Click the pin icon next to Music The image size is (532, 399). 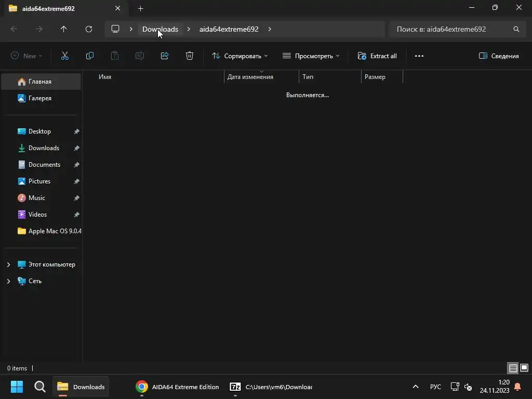pyautogui.click(x=77, y=198)
